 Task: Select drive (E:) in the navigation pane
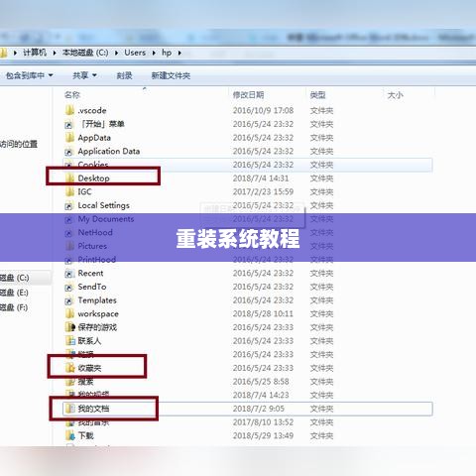[14, 293]
